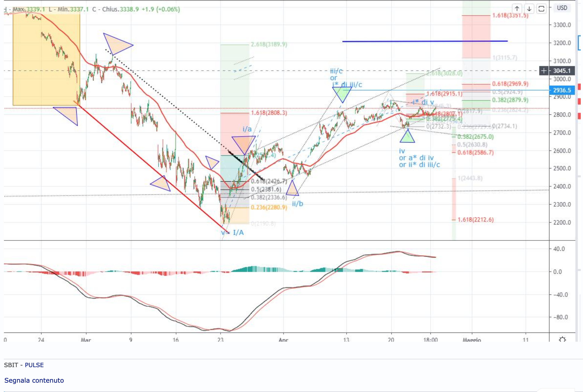
Task: Click the Segnala contenuto link
Action: tap(34, 380)
